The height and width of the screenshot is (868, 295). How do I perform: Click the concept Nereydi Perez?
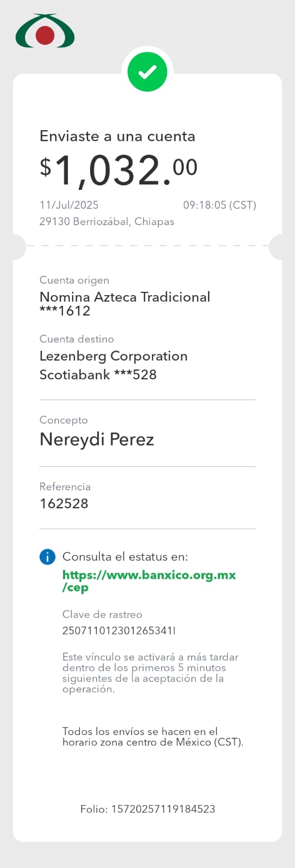click(x=97, y=439)
